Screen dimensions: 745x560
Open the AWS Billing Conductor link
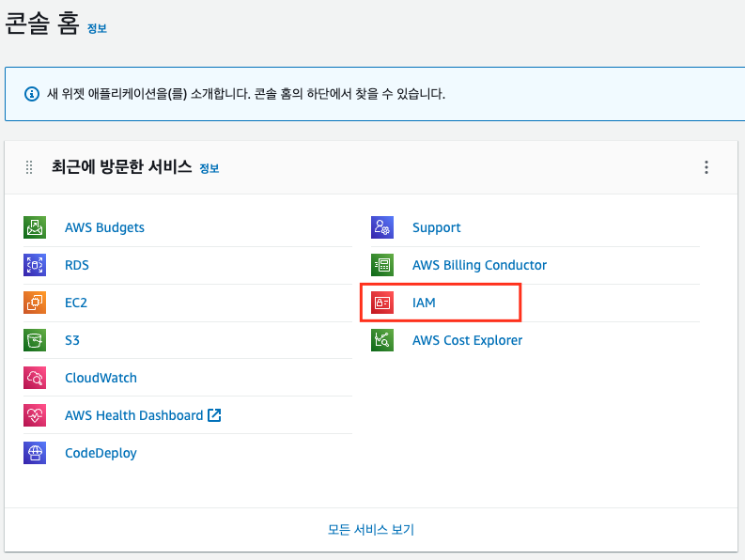coord(479,265)
